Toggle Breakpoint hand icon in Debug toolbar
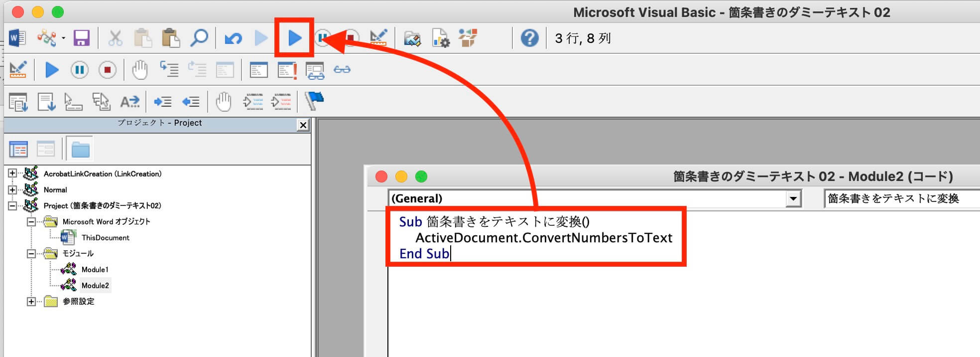 point(140,70)
